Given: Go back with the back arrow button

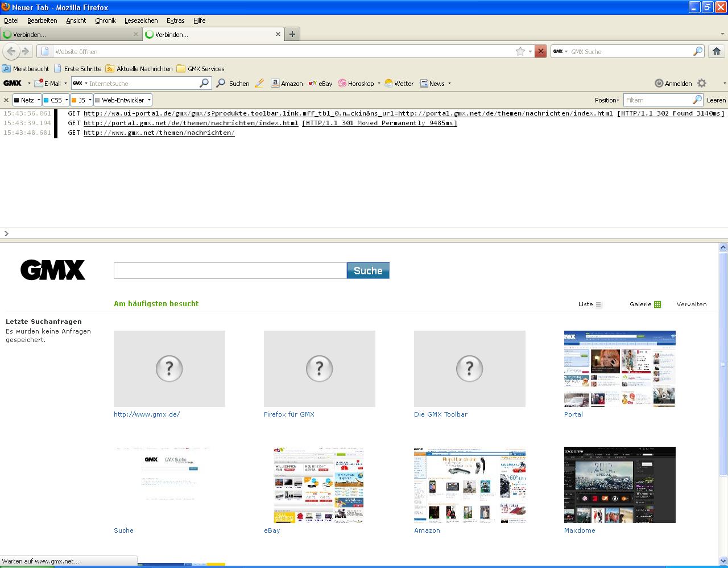Looking at the screenshot, I should click(x=11, y=51).
